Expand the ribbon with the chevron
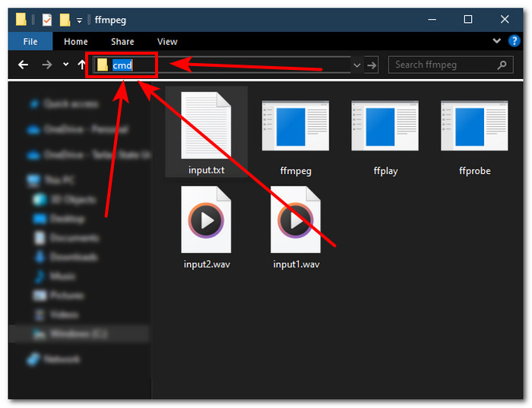Screen dimensions: 532x408 click(497, 41)
